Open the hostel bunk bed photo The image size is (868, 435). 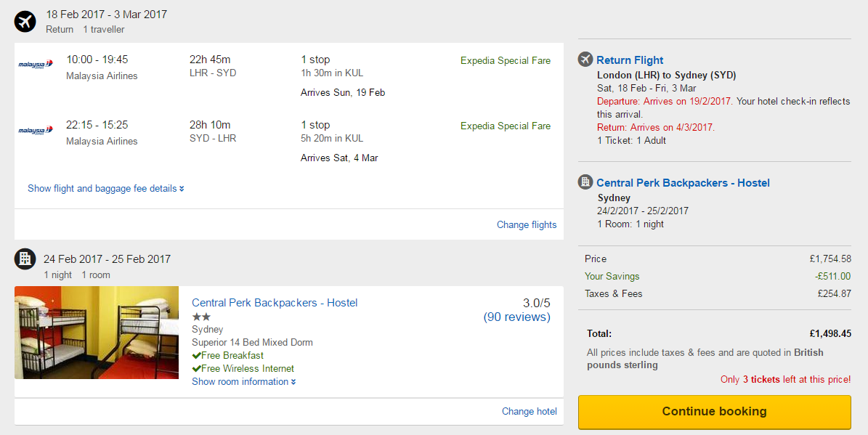(97, 333)
